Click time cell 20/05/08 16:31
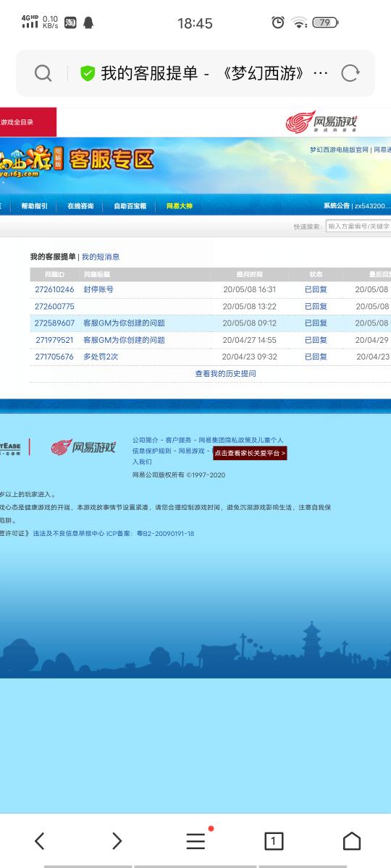Viewport: 391px width, 868px height. click(250, 289)
